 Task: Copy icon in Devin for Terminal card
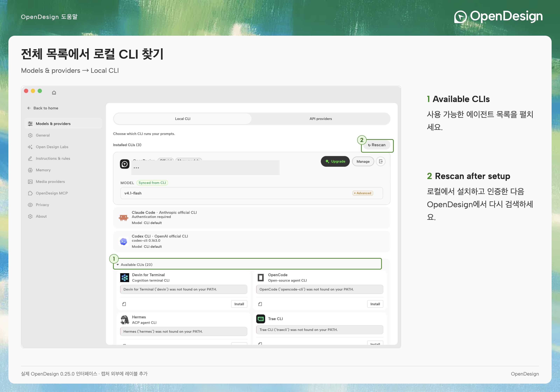tap(124, 304)
